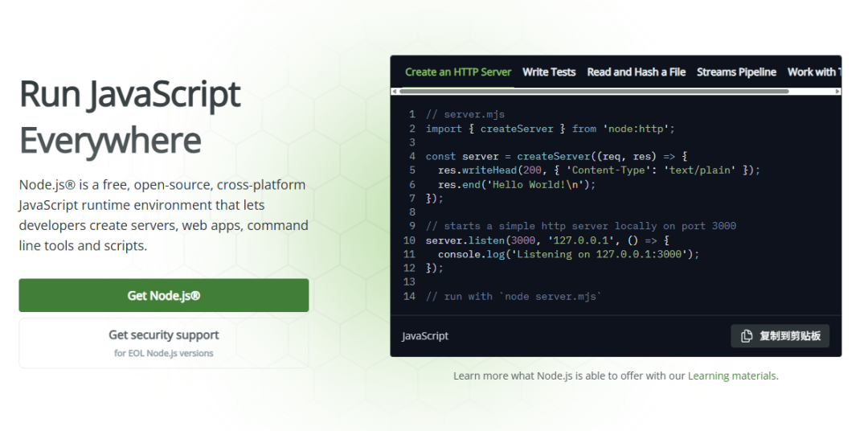Click line number 14 in the code gutter
Screen dimensions: 868x431
[409, 297]
